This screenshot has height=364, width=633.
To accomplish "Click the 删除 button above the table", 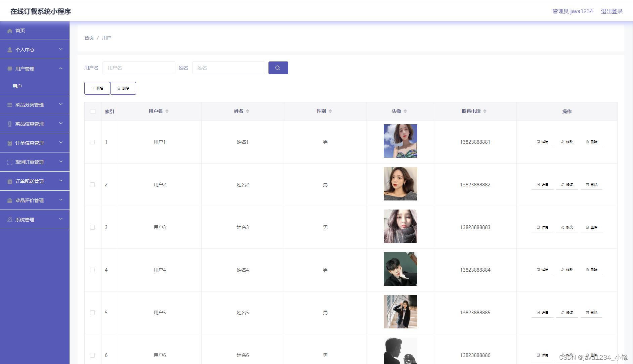I will point(123,88).
